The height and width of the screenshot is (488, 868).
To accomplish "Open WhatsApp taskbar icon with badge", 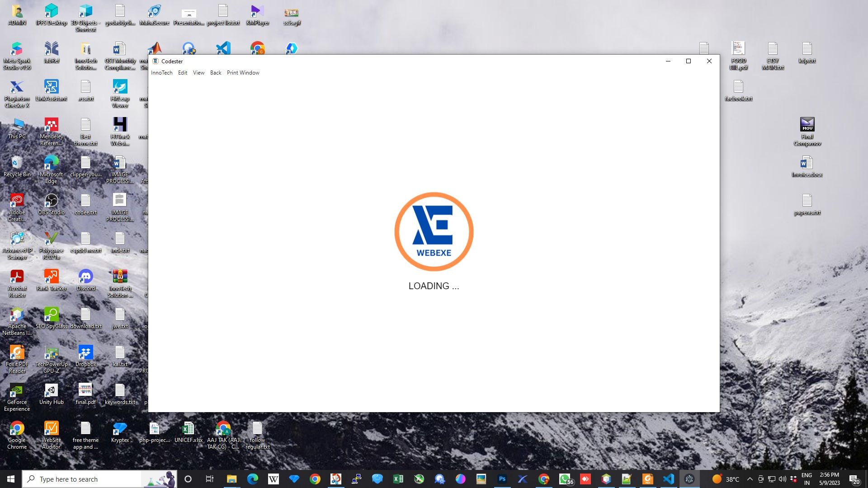I will [565, 479].
